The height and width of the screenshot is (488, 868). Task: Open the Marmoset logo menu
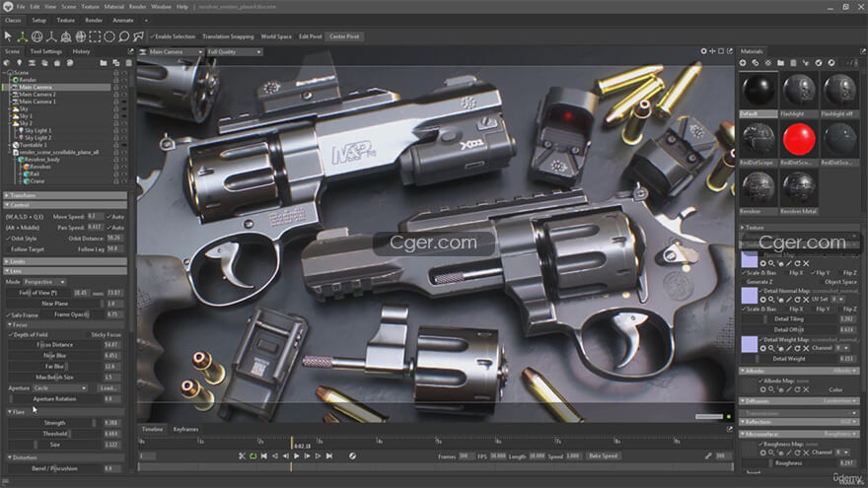pyautogui.click(x=8, y=7)
